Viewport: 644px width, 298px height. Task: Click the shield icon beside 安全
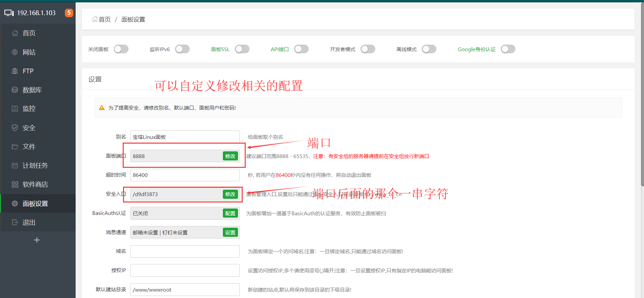15,128
